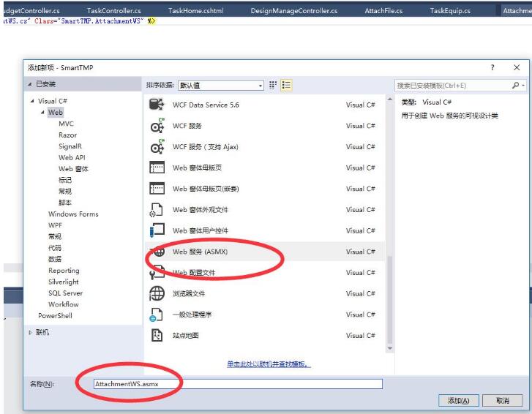The width and height of the screenshot is (532, 414).
Task: Select Workflow tree item
Action: [64, 304]
